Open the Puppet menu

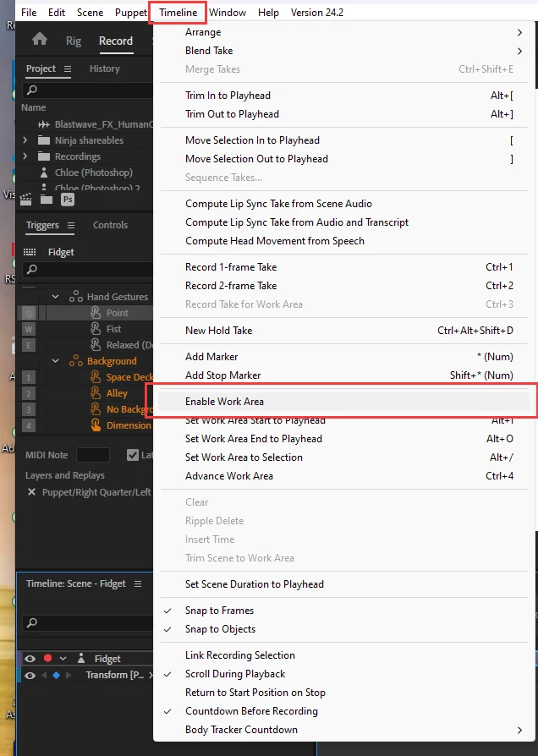(x=131, y=13)
